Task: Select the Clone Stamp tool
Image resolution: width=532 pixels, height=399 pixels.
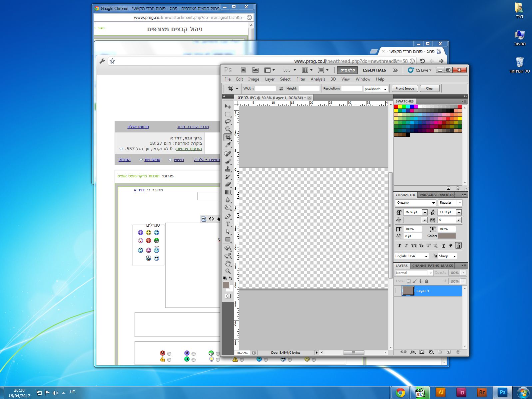Action: (228, 169)
